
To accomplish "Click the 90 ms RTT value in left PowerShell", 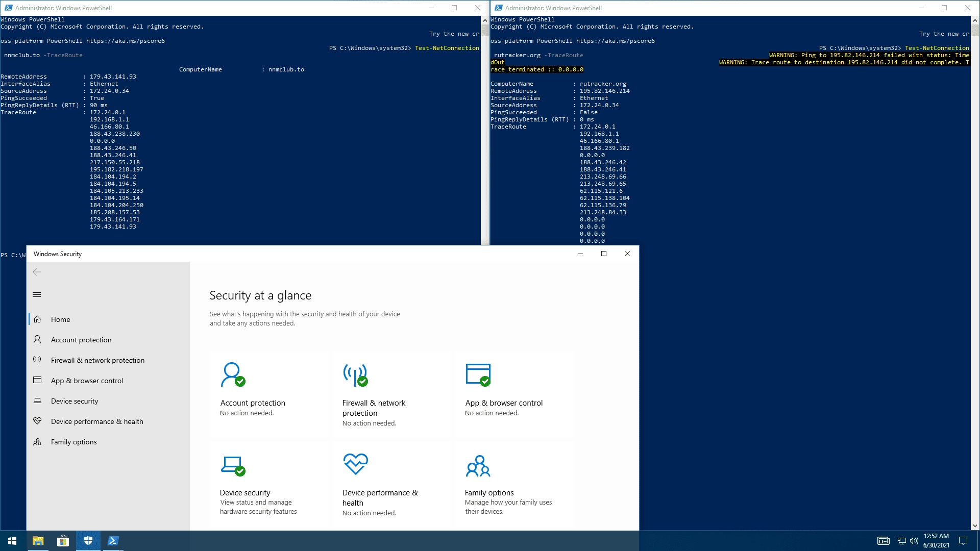I will point(99,105).
